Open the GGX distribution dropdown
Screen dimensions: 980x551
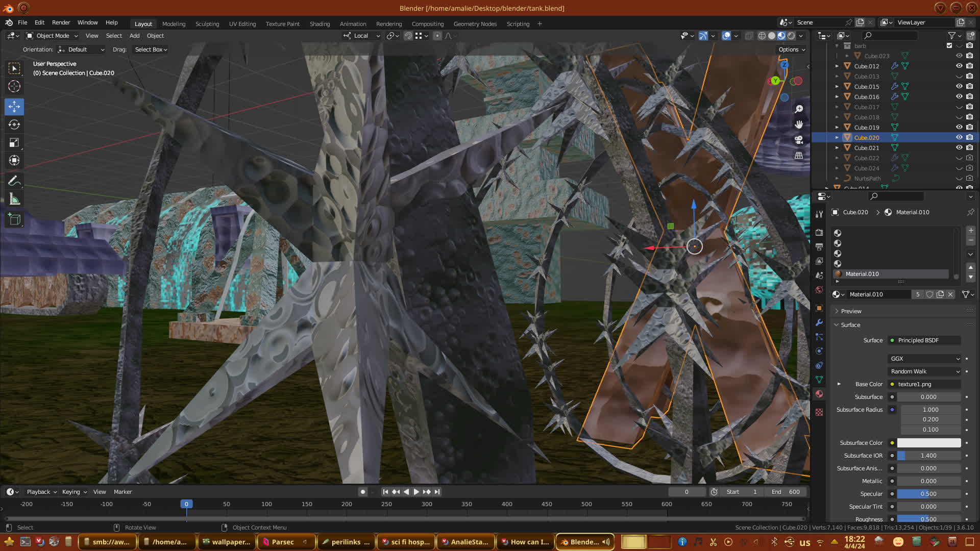[x=925, y=359]
